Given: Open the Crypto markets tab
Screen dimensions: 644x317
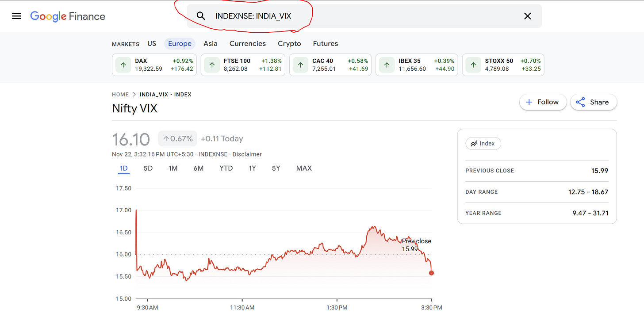Looking at the screenshot, I should pyautogui.click(x=289, y=43).
